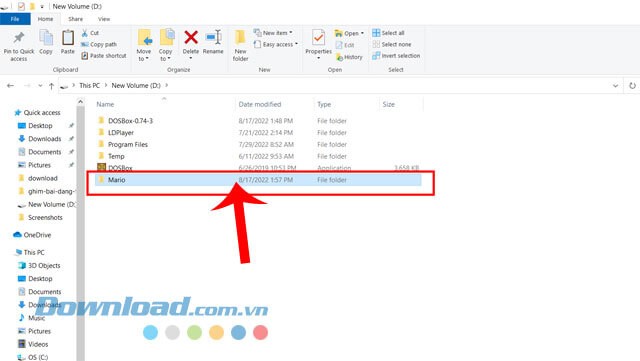Open Move to menu
This screenshot has width=640, height=361.
coord(144,46)
